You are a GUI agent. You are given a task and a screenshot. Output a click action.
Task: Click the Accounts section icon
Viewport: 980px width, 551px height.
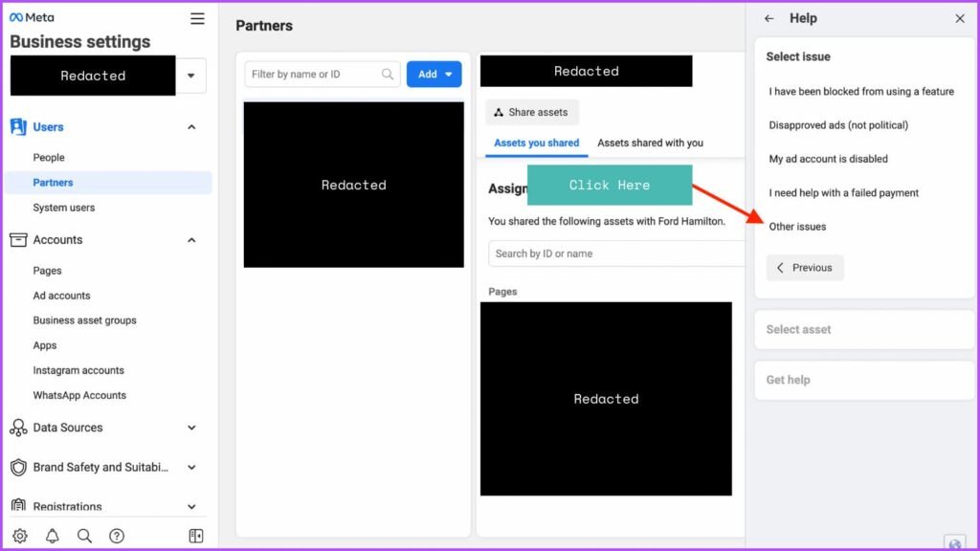18,240
